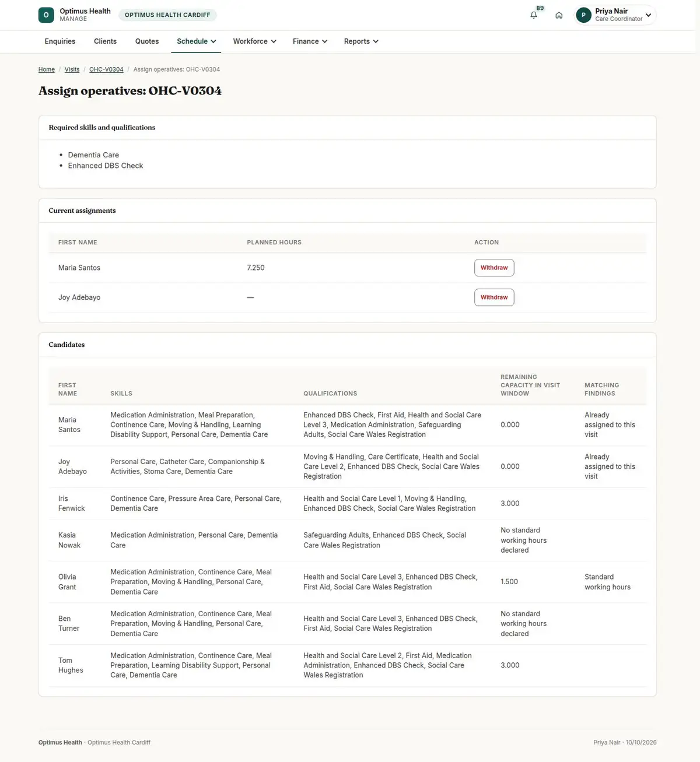Click the Remaining Capacity in Visit Window header

(530, 385)
